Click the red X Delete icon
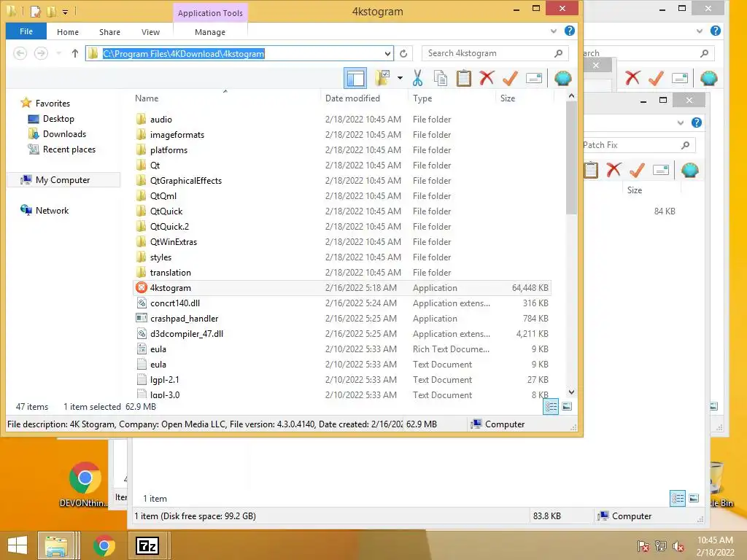The height and width of the screenshot is (560, 747). 487,77
